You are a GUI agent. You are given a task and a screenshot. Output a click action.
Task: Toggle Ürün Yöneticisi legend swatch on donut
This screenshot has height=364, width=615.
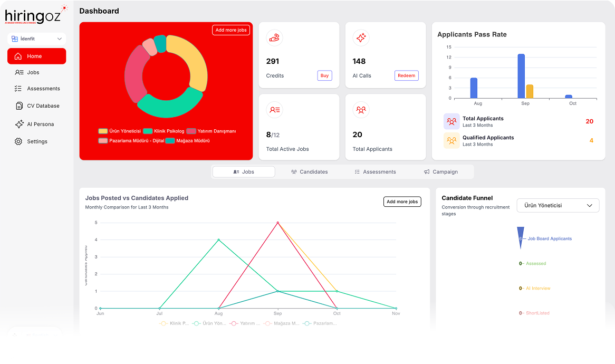coord(103,131)
